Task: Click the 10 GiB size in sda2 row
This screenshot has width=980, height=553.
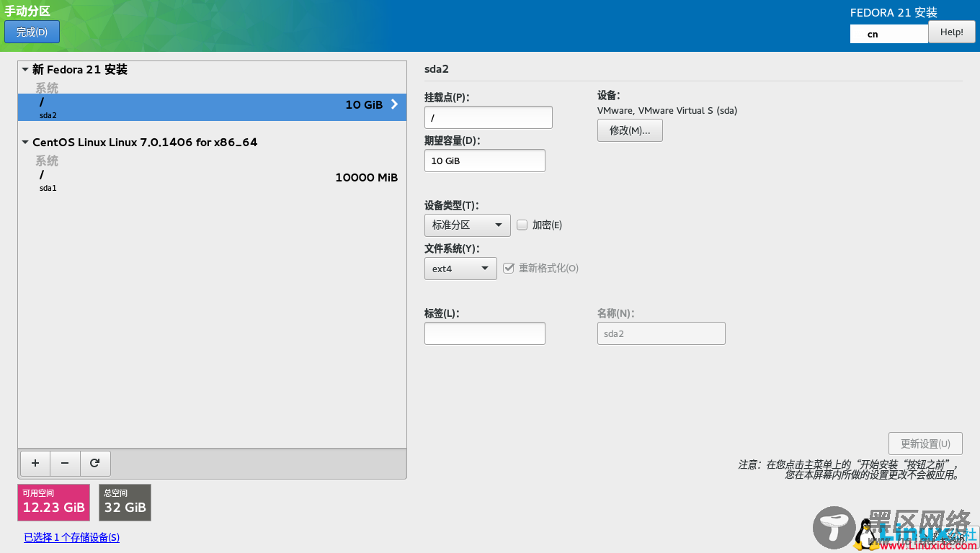Action: 364,104
